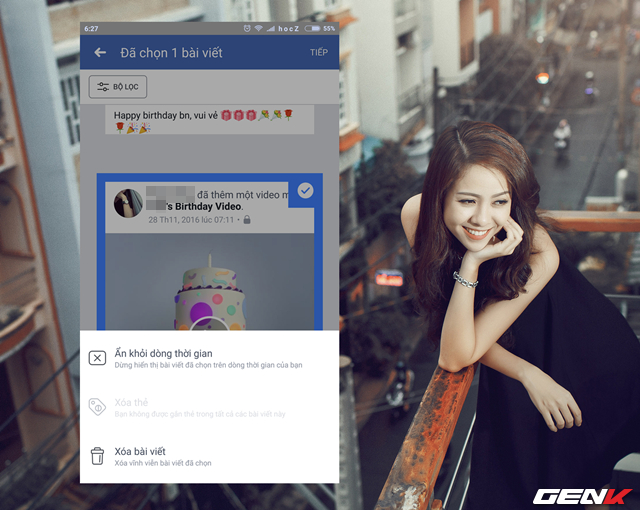The width and height of the screenshot is (640, 510).
Task: Choose Xóa bài viết option
Action: (209, 456)
